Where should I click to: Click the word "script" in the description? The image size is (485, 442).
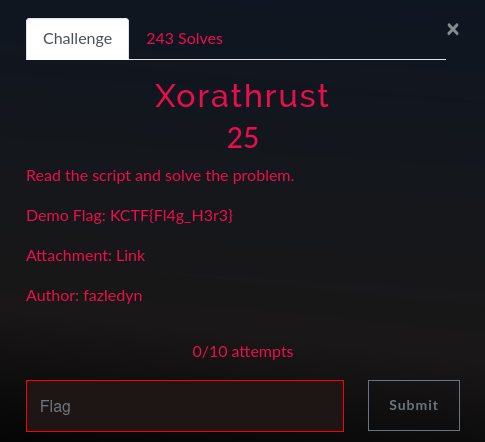111,176
